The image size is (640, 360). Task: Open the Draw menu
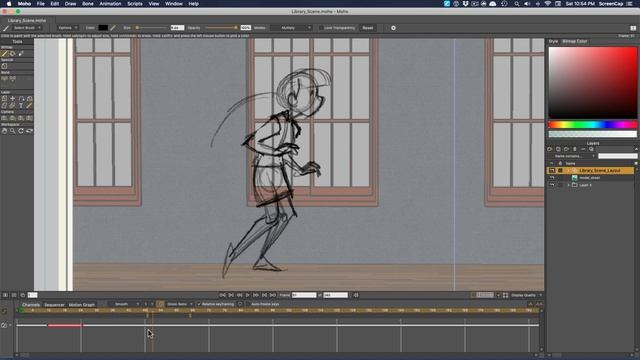[70, 4]
